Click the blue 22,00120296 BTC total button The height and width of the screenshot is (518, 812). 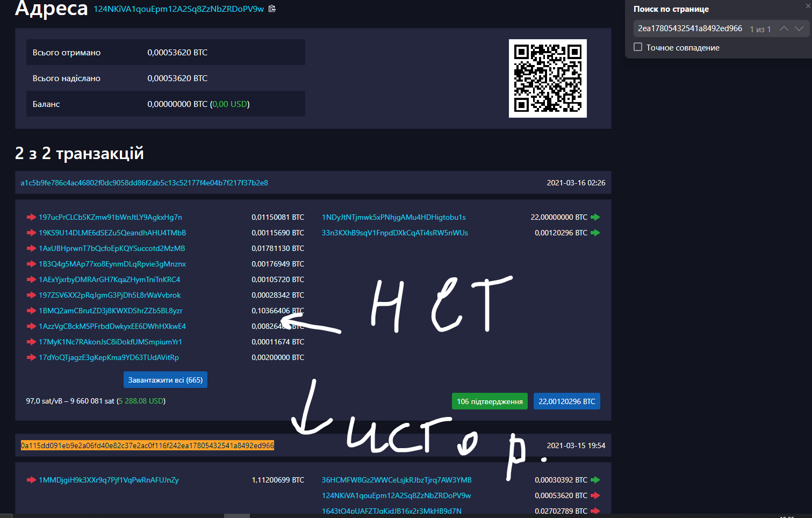pos(566,401)
